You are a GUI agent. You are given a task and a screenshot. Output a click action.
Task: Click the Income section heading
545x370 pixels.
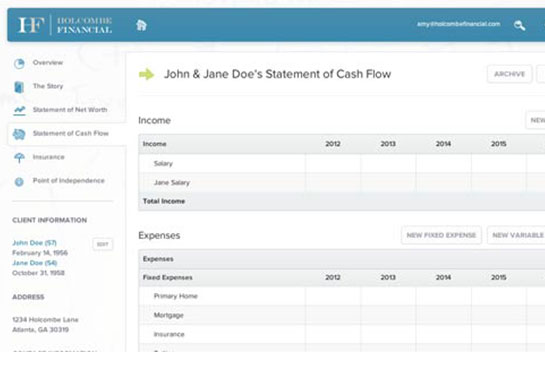click(x=154, y=120)
